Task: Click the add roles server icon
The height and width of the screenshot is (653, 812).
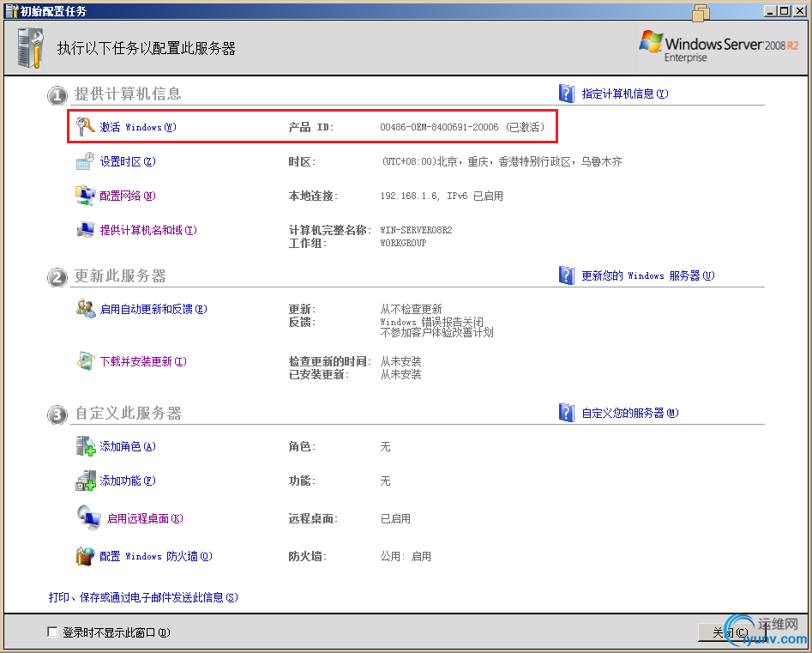Action: [86, 446]
